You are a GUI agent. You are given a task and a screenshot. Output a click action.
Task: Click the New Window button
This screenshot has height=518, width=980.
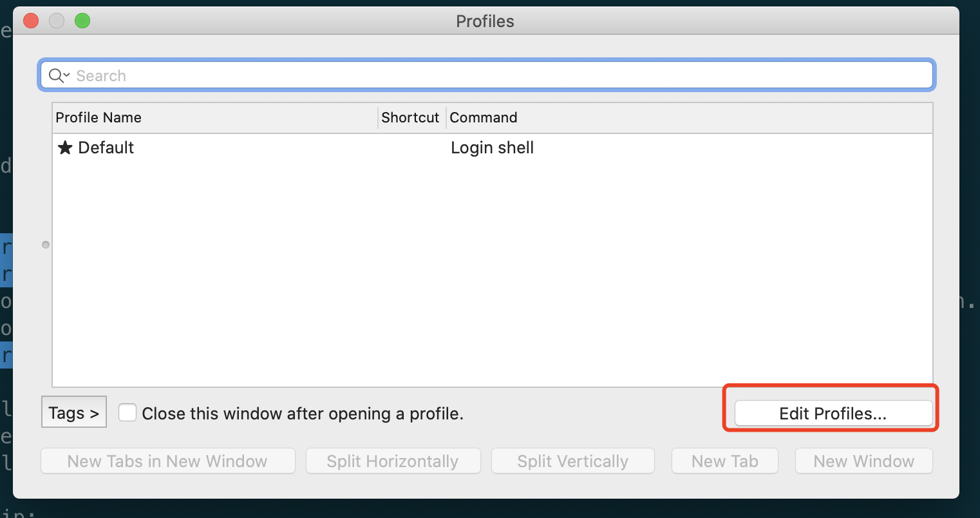[863, 461]
